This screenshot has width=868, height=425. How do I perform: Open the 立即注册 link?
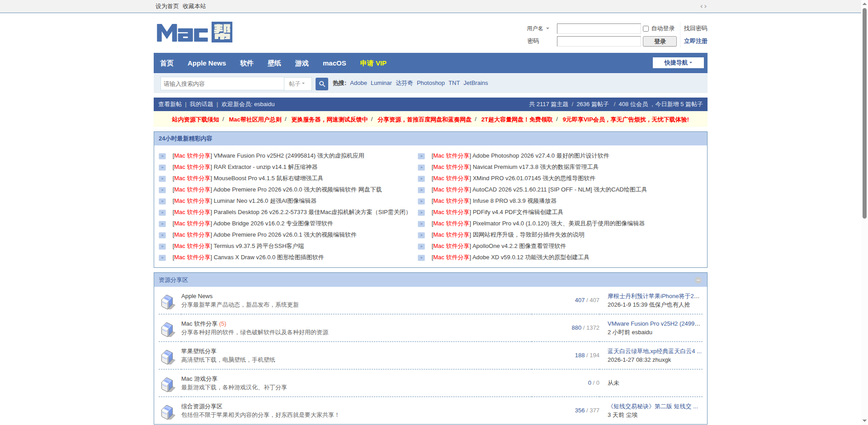[695, 41]
